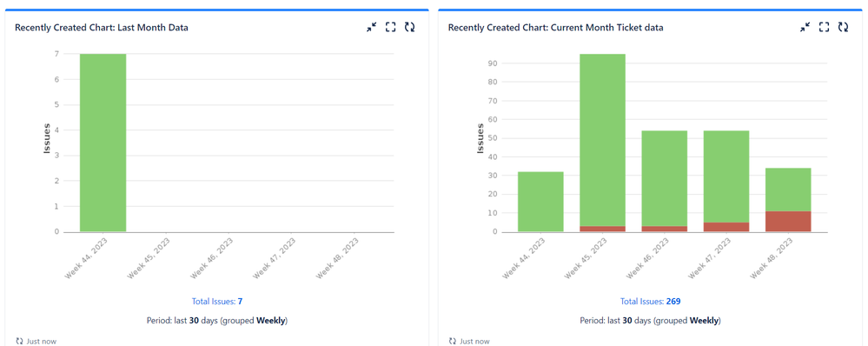
Task: Minimize the Current Month Ticket data gadget
Action: click(805, 27)
